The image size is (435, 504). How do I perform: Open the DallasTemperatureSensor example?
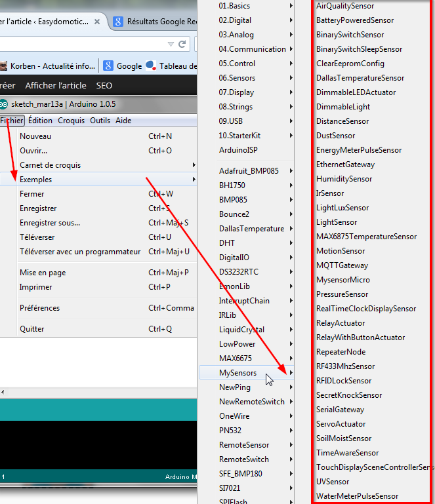(x=360, y=78)
